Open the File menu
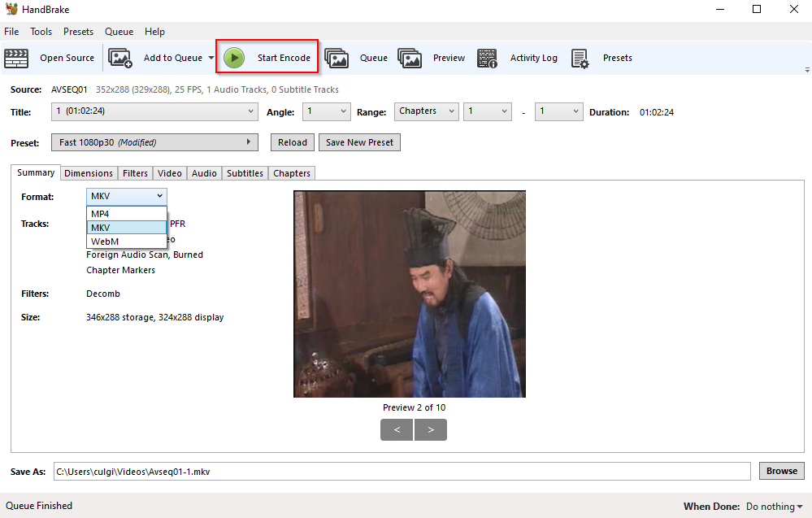The height and width of the screenshot is (518, 812). pyautogui.click(x=11, y=32)
